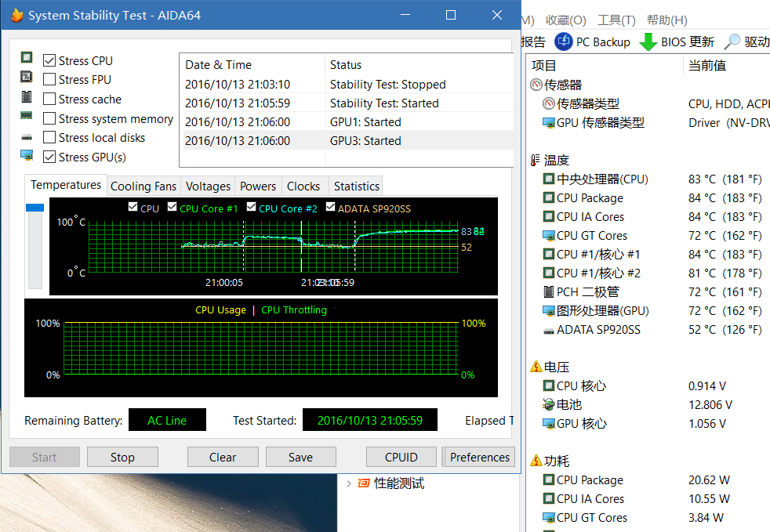Click the 电压 warning triangle icon
This screenshot has width=770, height=532.
click(x=536, y=367)
